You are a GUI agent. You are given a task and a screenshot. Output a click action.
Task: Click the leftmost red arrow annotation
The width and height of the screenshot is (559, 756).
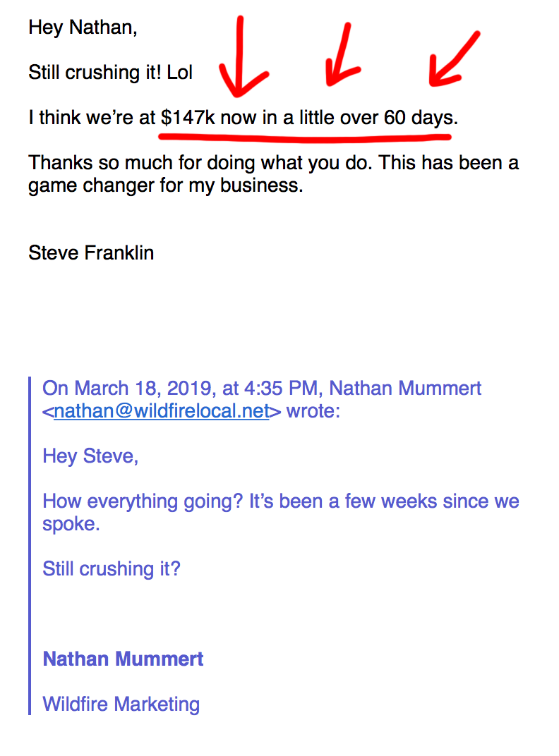point(244,56)
